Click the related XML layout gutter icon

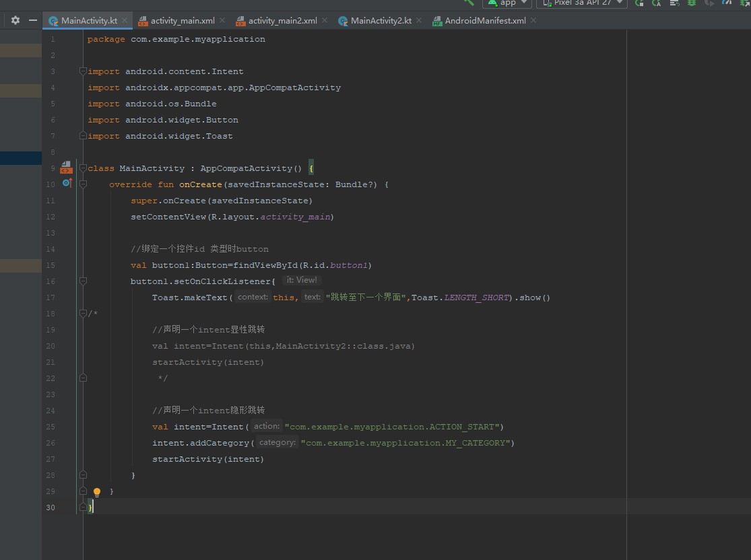65,168
